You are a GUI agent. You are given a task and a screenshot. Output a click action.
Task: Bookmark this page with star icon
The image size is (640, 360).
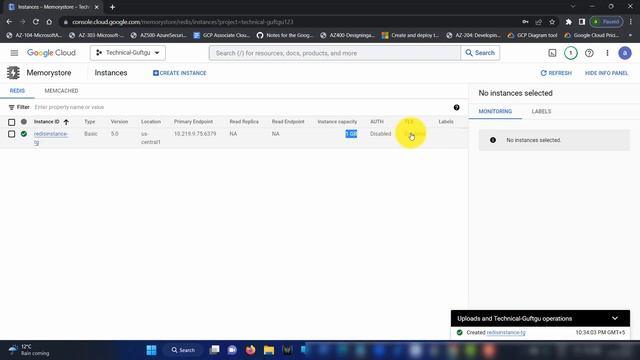pyautogui.click(x=552, y=22)
